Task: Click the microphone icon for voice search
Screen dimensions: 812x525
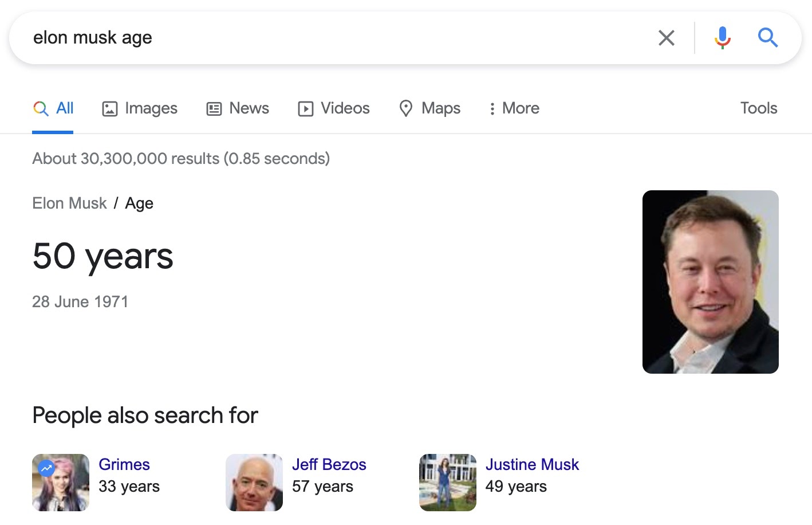Action: [722, 37]
